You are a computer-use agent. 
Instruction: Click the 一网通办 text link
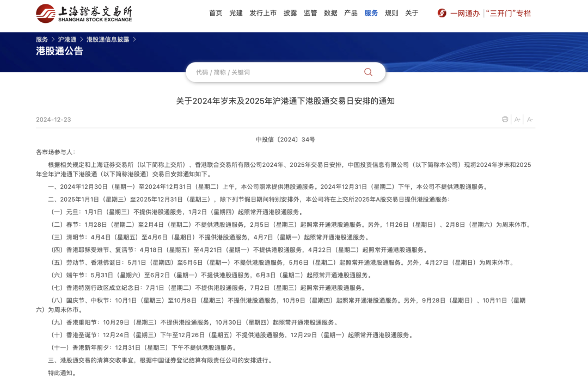click(465, 13)
